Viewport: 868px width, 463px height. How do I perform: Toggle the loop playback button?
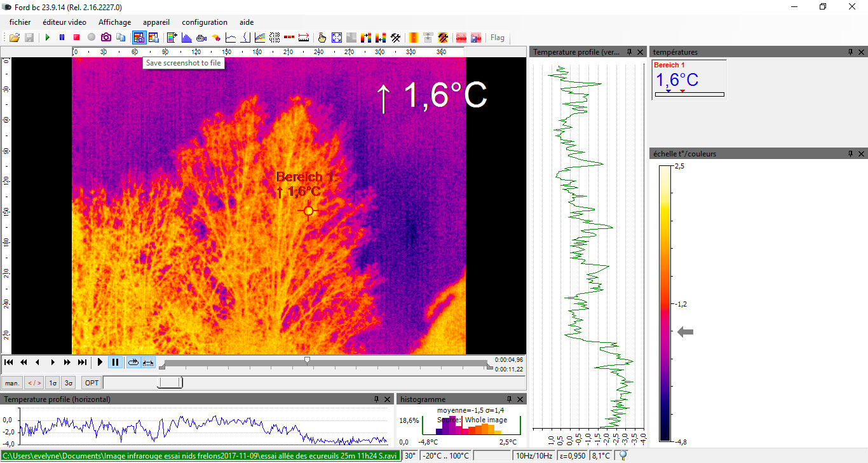click(x=133, y=363)
